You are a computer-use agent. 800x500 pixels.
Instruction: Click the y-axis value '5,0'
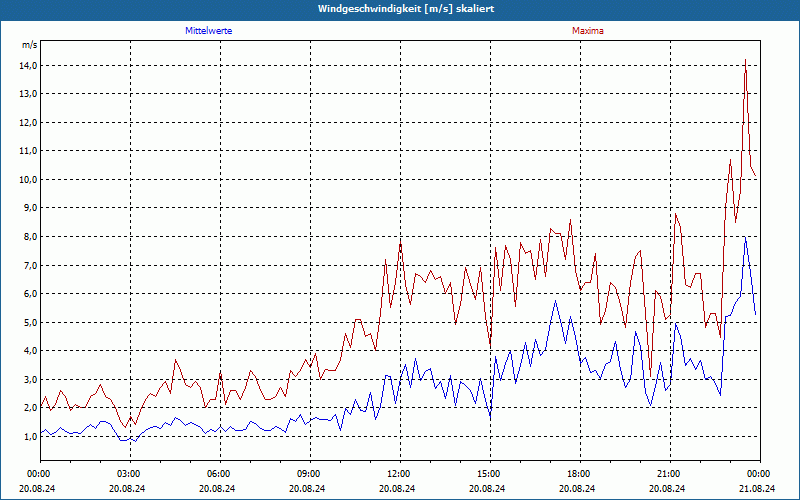[x=30, y=322]
